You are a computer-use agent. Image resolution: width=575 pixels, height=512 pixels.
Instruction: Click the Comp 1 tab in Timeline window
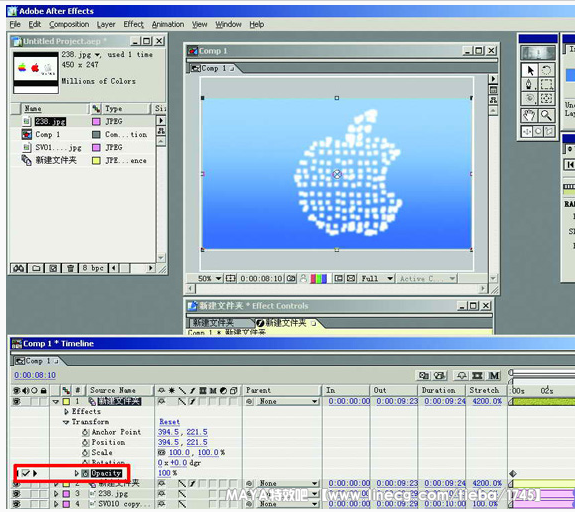click(x=37, y=361)
